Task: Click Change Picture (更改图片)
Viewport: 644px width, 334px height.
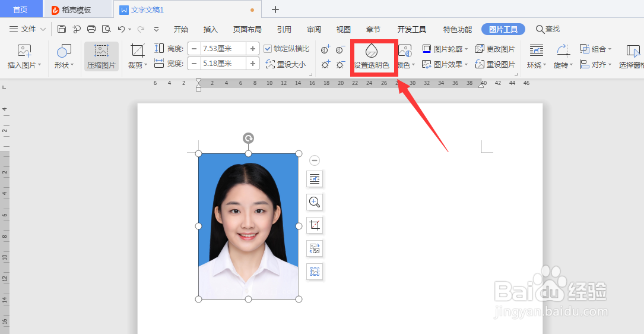Action: [495, 49]
